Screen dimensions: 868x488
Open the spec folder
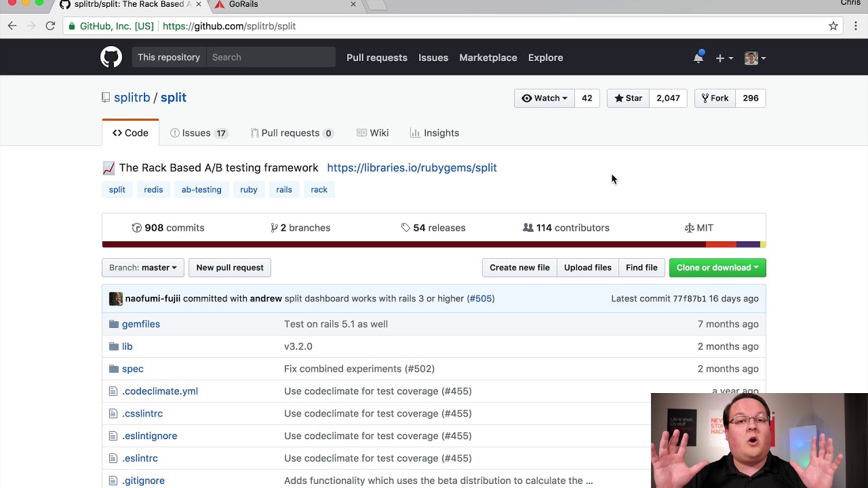click(133, 369)
